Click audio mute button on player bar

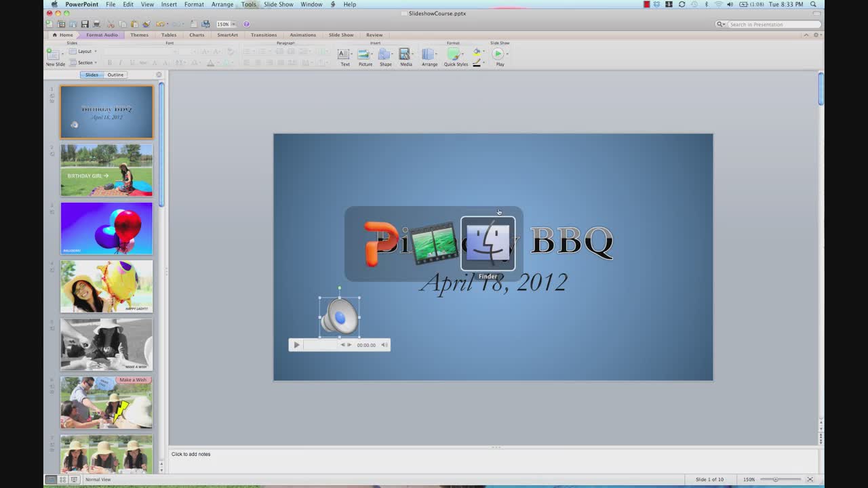[x=384, y=345]
